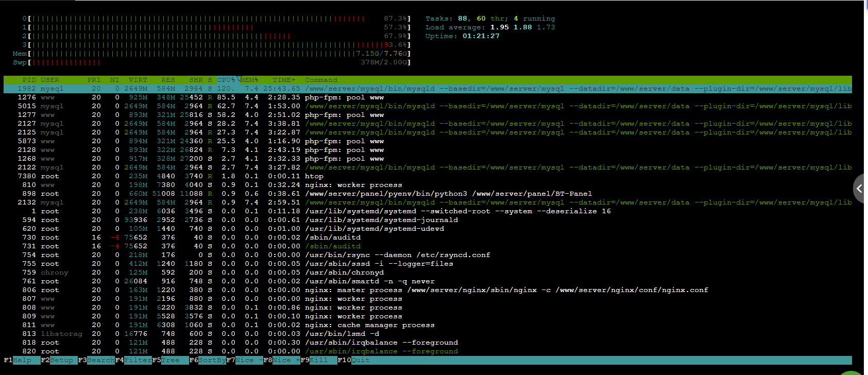Sort by the PID column header
Screen dimensions: 868x375
[29, 80]
